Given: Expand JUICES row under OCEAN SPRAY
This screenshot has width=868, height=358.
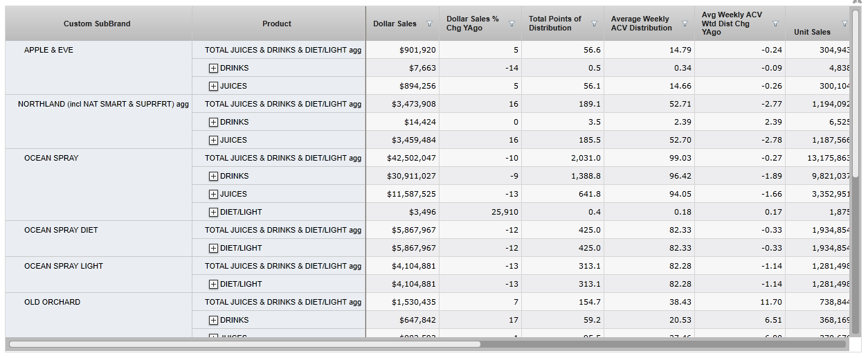Looking at the screenshot, I should [213, 195].
